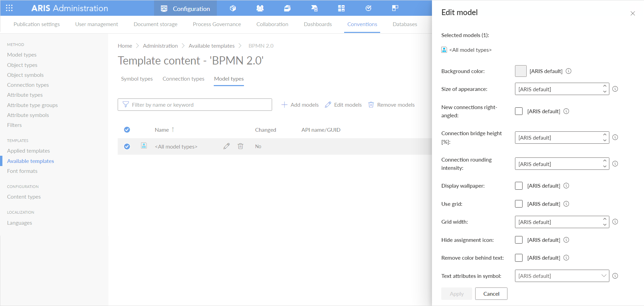This screenshot has height=306, width=644.
Task: Click the model icon in All model types row
Action: pyautogui.click(x=144, y=146)
